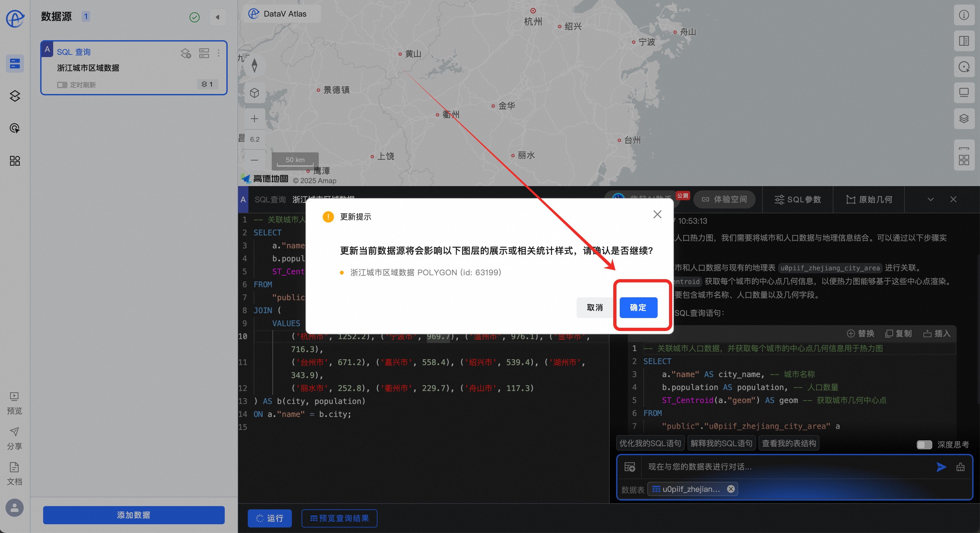Click the layers icon in left sidebar

15,96
